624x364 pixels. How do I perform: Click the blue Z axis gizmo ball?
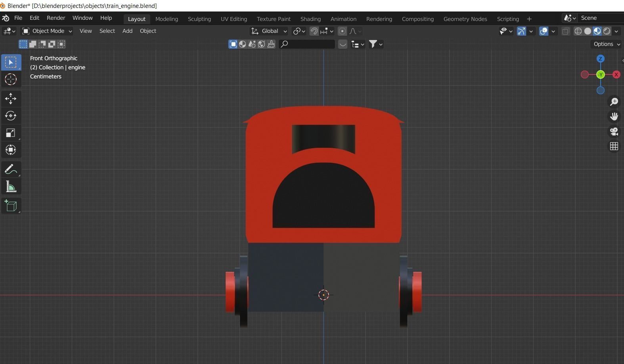coord(601,59)
